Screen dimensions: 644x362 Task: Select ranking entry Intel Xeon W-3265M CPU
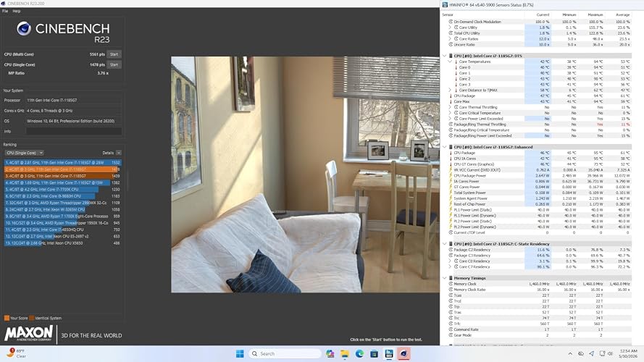(63, 209)
